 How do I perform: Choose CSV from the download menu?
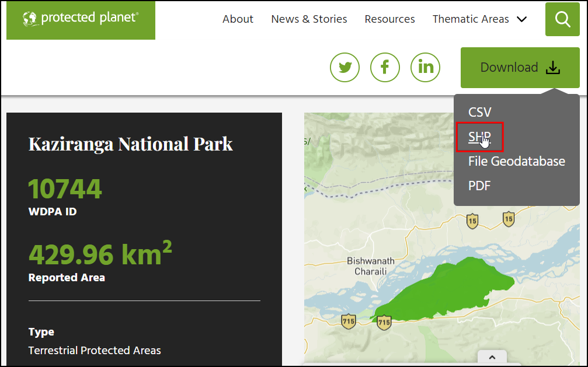tap(480, 112)
